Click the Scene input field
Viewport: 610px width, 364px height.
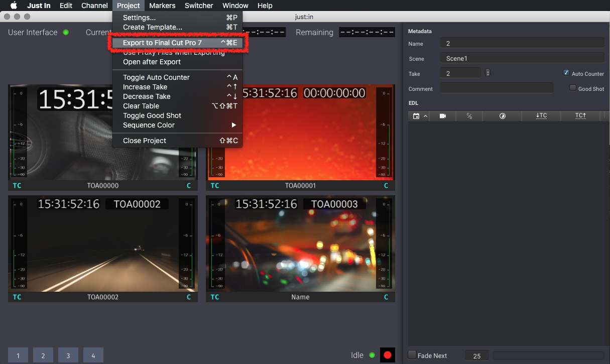coord(522,58)
